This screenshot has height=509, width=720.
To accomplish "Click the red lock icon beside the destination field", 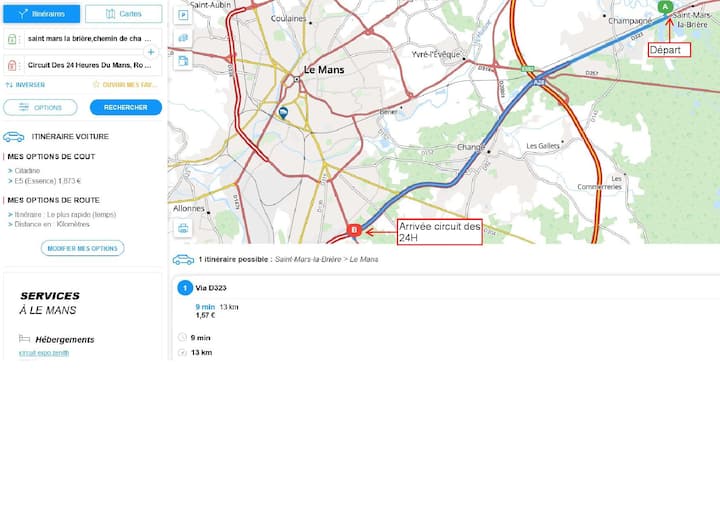I will pyautogui.click(x=12, y=65).
